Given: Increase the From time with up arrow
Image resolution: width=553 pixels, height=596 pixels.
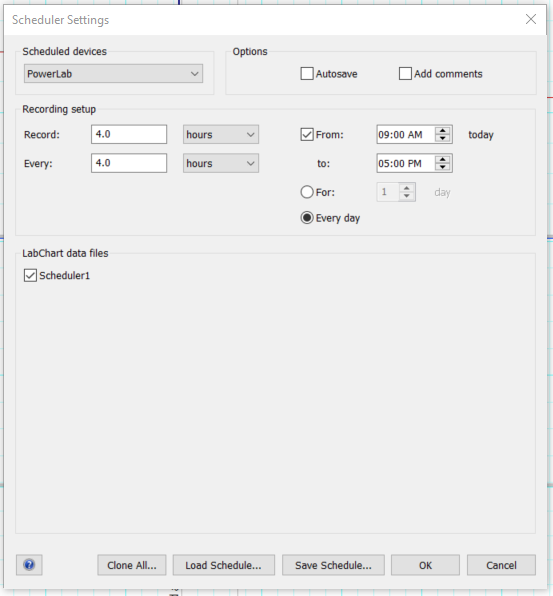Looking at the screenshot, I should tap(442, 130).
